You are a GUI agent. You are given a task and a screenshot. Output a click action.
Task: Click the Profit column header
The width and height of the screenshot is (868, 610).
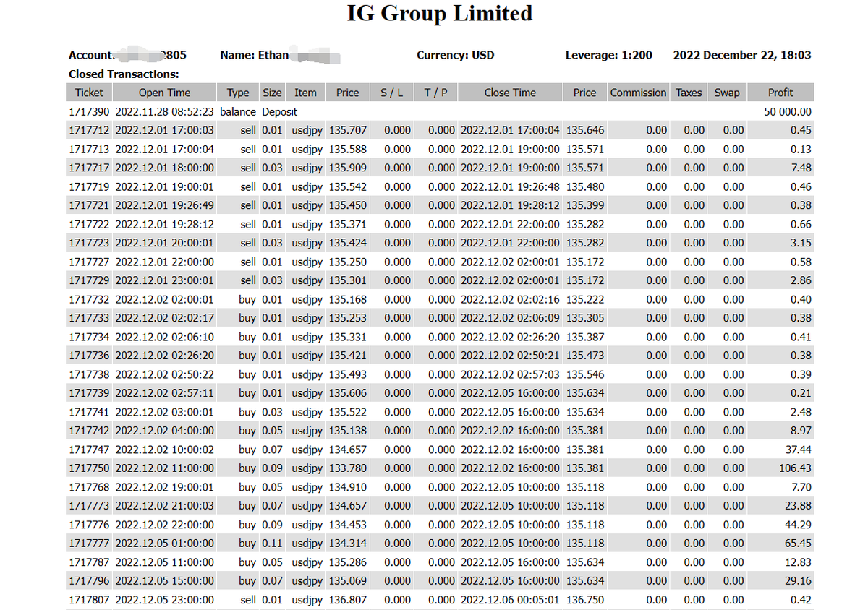(780, 93)
